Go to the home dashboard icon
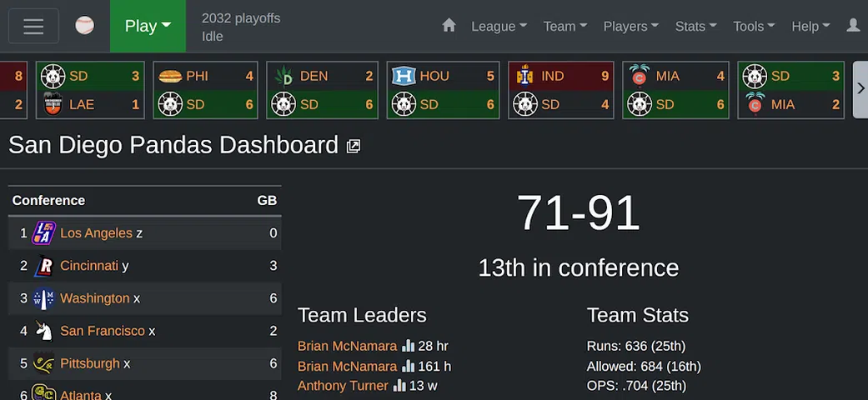868x400 pixels. 449,26
